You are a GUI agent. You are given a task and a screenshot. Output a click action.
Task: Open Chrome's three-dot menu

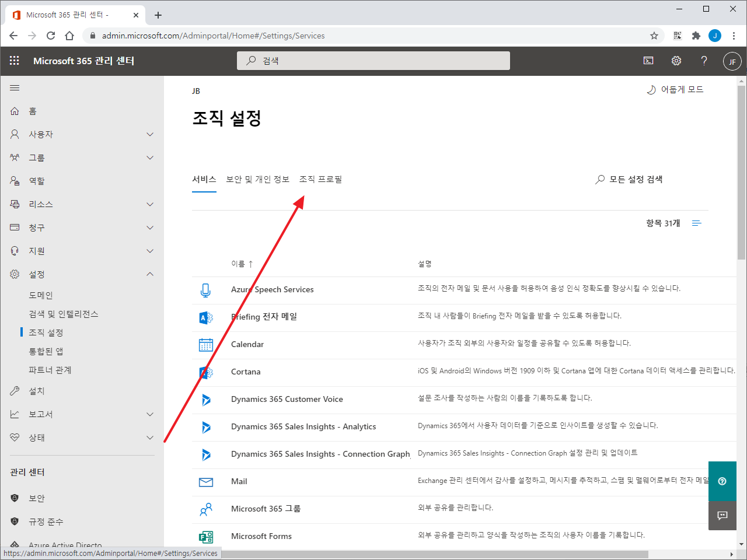[734, 36]
